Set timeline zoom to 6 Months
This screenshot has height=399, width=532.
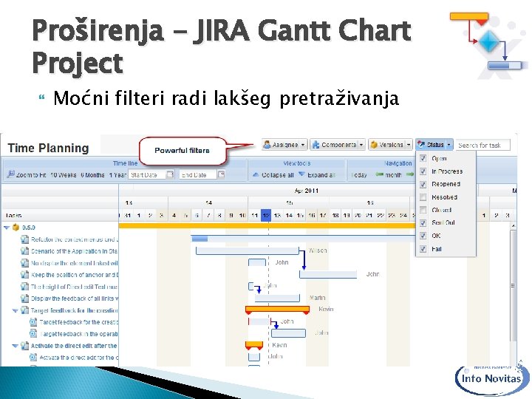(92, 175)
